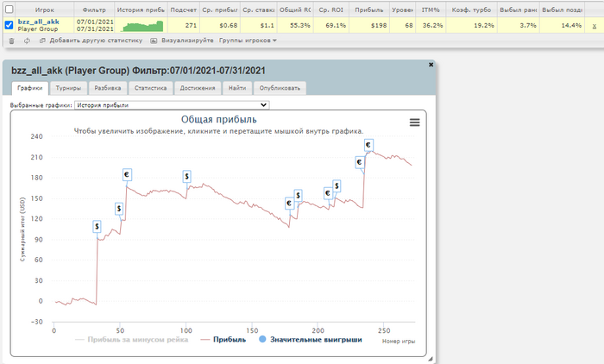Click the $ marker near 120 level
Viewport: 604px width, 364px height.
click(x=119, y=209)
